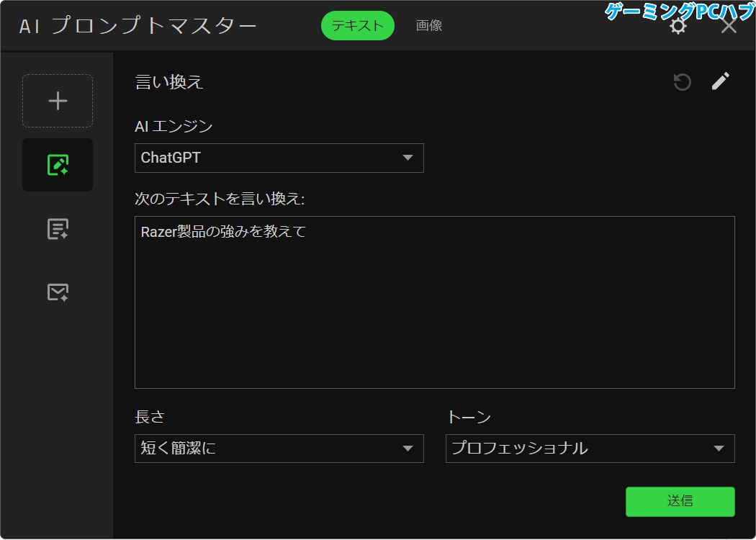Reset the prompt with the undo icon
Viewport: 756px width, 540px height.
click(x=681, y=81)
